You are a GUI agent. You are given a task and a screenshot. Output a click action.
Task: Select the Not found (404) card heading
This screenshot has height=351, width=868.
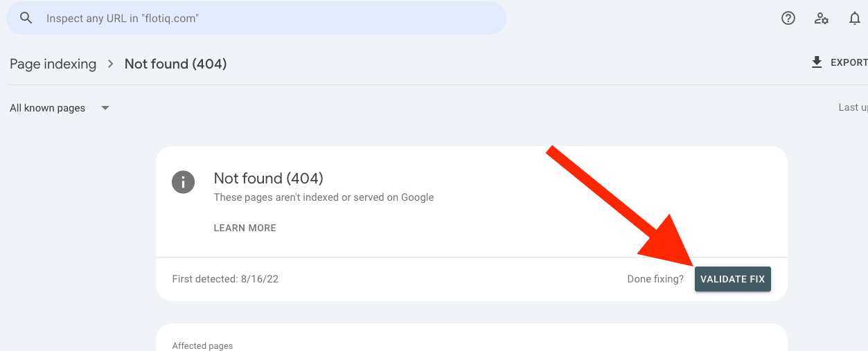click(x=269, y=178)
